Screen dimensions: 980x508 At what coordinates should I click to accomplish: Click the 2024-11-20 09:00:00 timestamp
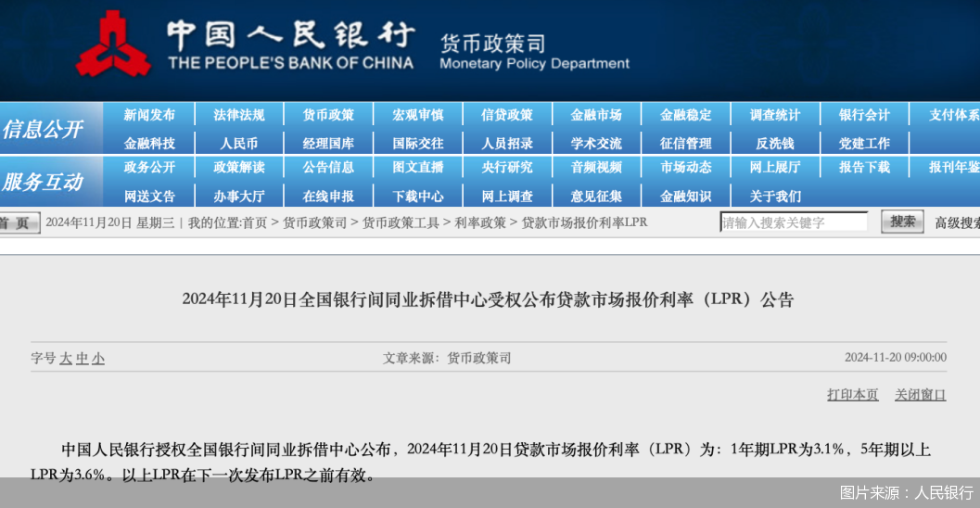tap(896, 358)
